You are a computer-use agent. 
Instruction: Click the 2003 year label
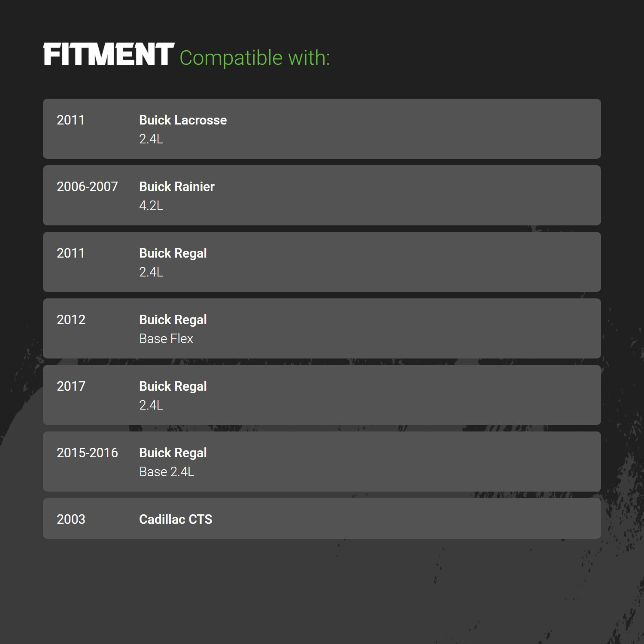pos(71,519)
